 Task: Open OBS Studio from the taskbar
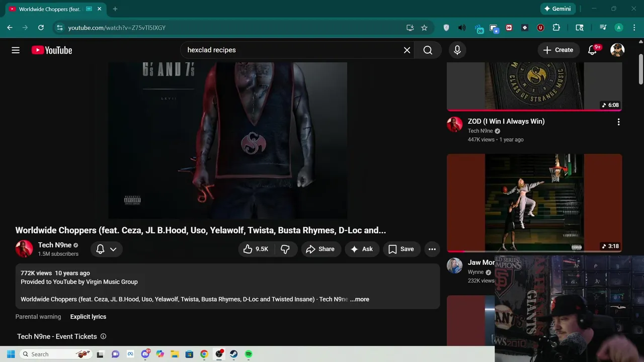tap(219, 354)
